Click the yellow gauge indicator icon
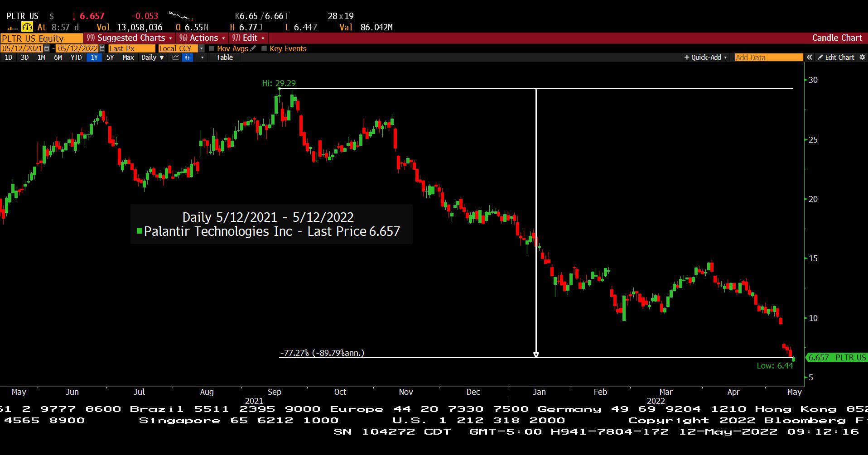Screen dimensions: 868x455 coord(27,27)
